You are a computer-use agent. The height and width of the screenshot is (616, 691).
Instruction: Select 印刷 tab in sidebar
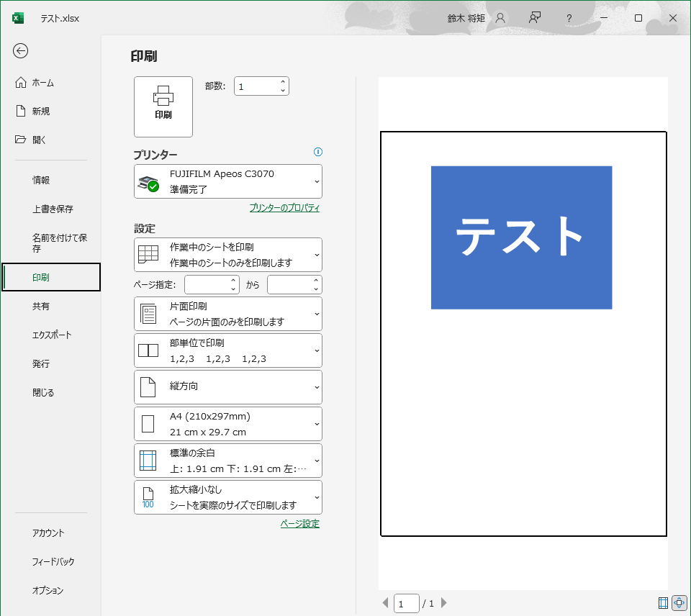[50, 277]
